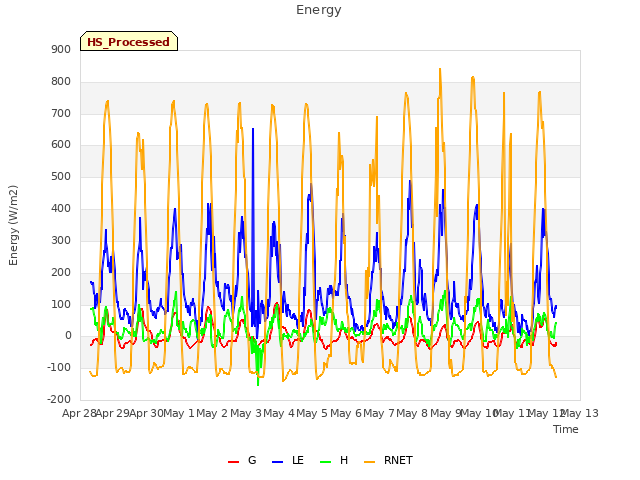Click the 500 y-axis tick label
This screenshot has width=640, height=480.
(61, 176)
